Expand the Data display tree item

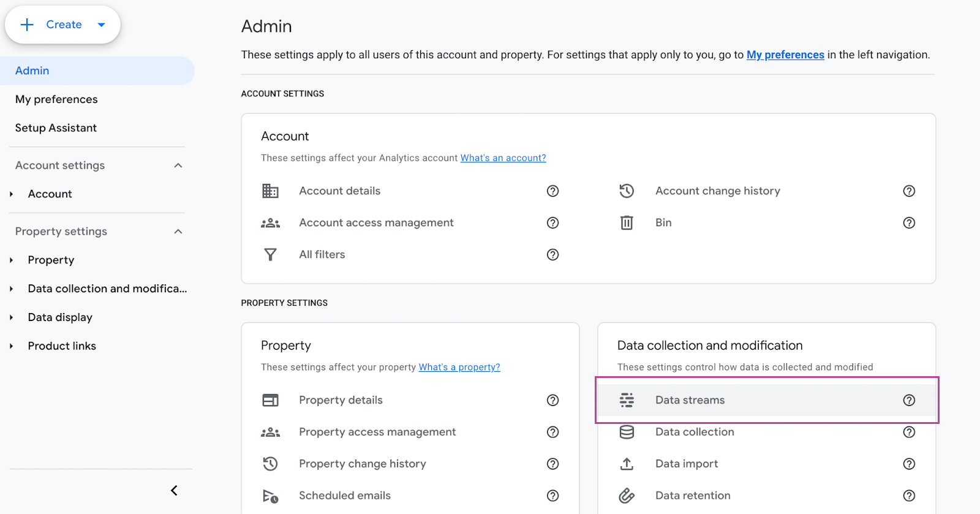pos(12,317)
